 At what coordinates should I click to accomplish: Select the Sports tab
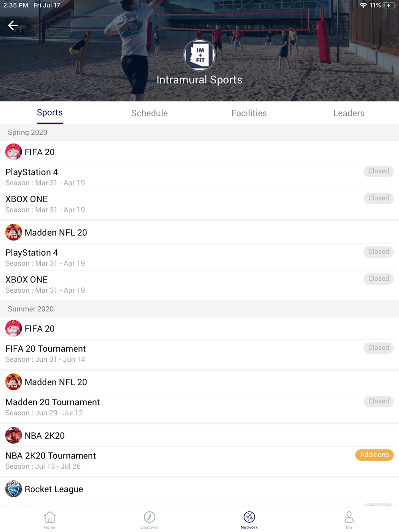(50, 113)
